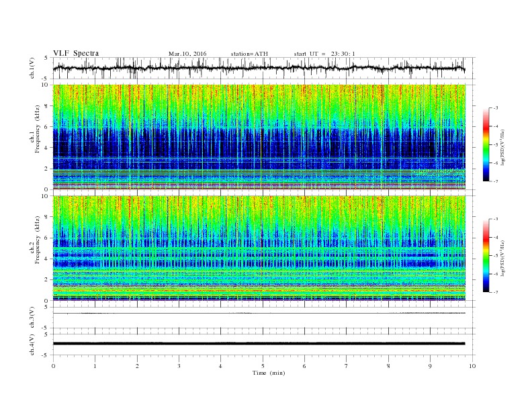Click the time axis tick label '9'
This screenshot has width=532, height=411.
430,366
